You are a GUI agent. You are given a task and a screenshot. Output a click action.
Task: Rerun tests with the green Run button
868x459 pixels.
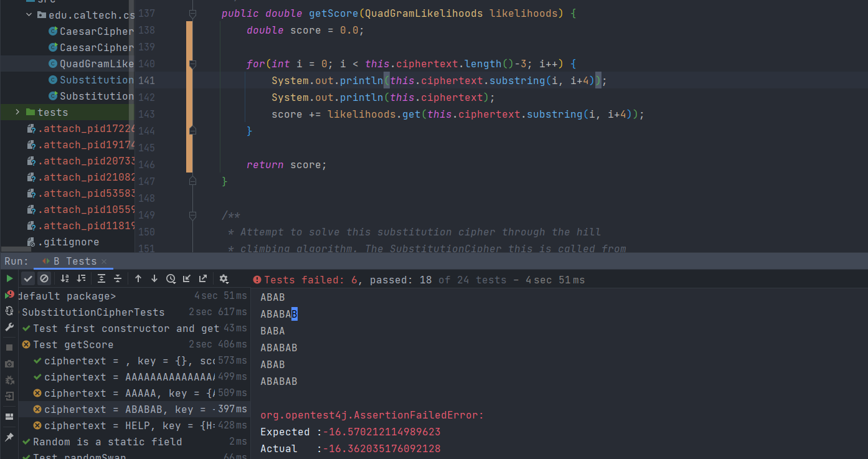click(x=9, y=278)
